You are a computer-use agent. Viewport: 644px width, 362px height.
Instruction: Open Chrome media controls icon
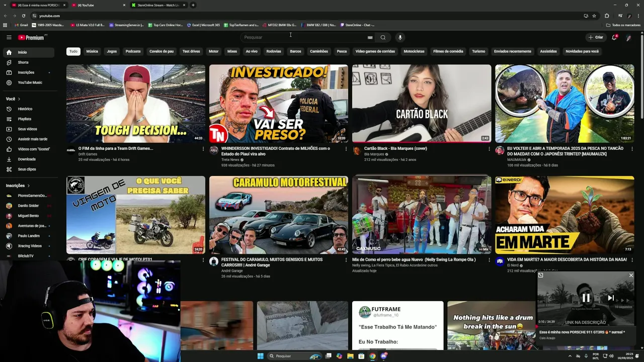click(620, 16)
